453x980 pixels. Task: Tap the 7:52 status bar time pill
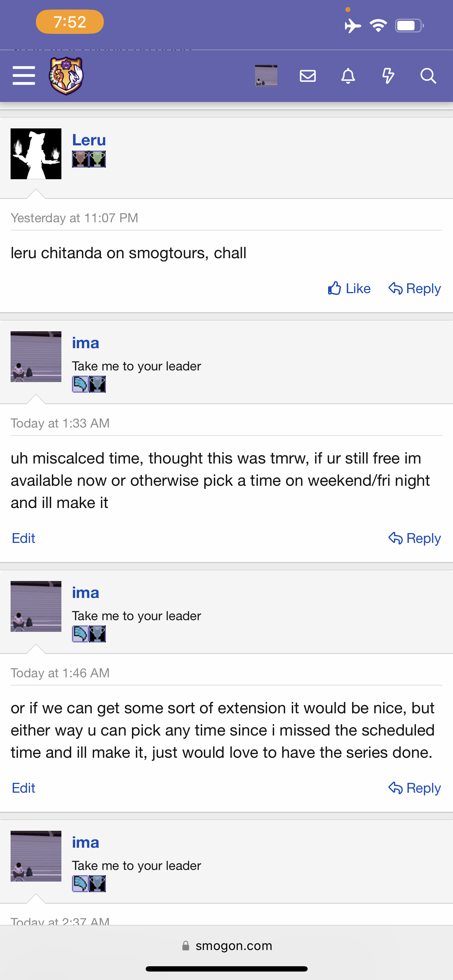click(x=70, y=22)
